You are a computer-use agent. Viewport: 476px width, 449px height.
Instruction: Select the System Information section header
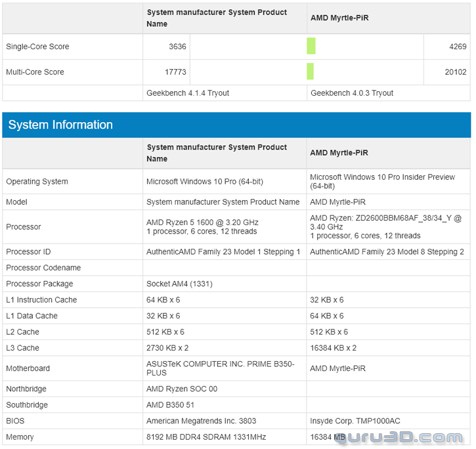tap(60, 125)
